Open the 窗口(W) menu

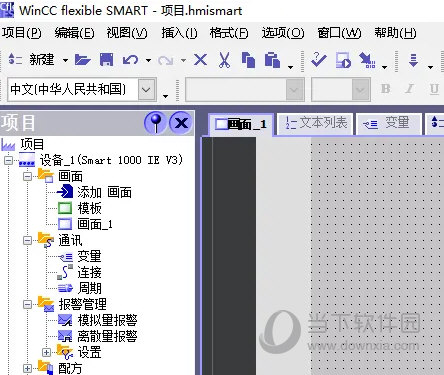click(x=339, y=33)
